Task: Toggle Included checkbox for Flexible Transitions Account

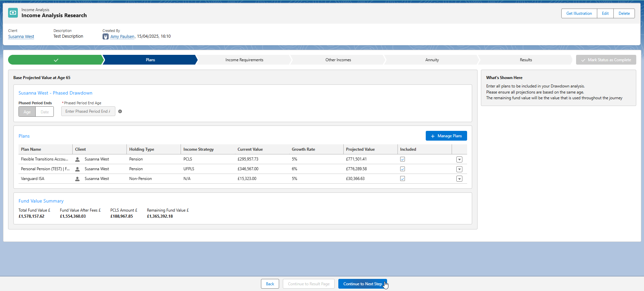Action: coord(403,159)
